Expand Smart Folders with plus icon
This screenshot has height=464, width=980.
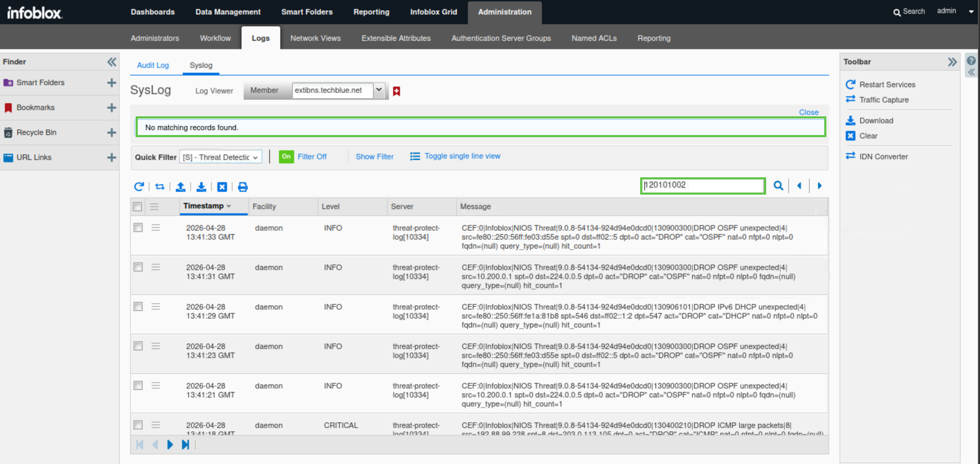click(x=111, y=83)
